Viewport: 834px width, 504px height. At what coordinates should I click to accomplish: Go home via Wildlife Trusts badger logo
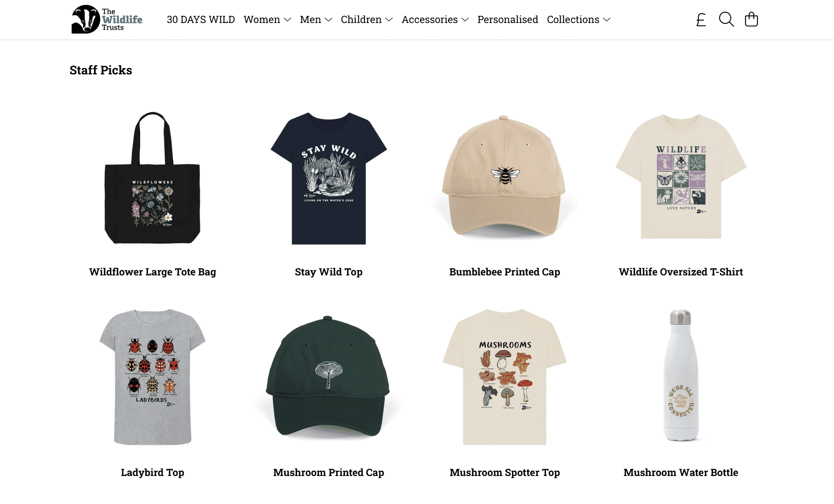107,19
